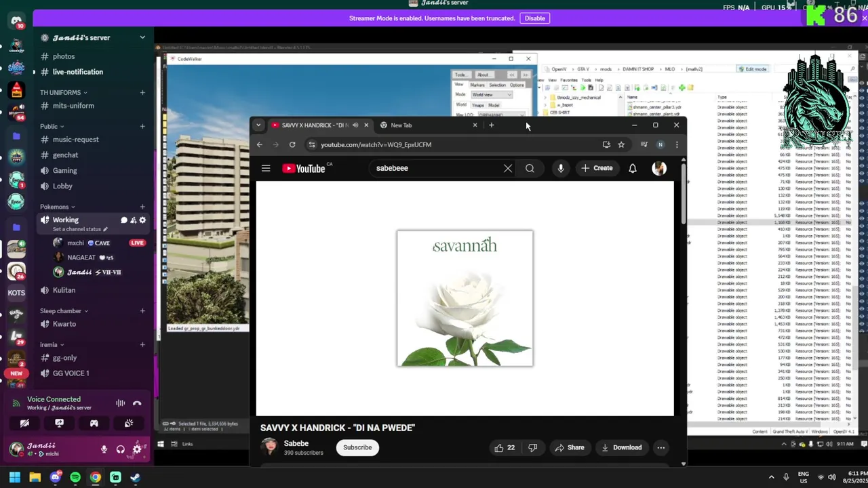The image size is (868, 488).
Task: Collapse the Public category
Action: tap(52, 126)
